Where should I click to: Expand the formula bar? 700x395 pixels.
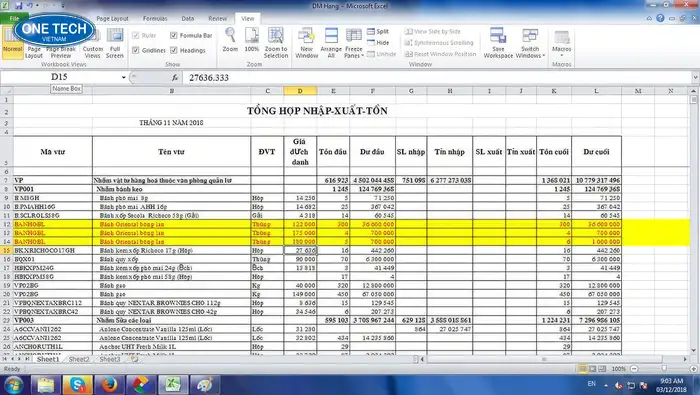point(695,78)
